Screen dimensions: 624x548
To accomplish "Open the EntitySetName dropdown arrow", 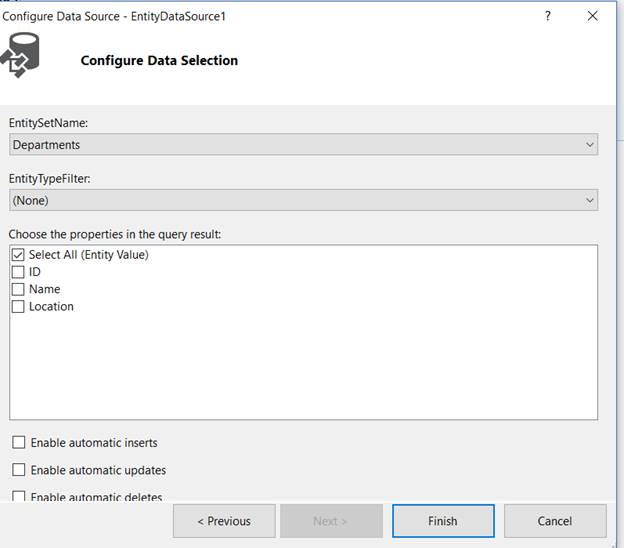I will click(589, 145).
